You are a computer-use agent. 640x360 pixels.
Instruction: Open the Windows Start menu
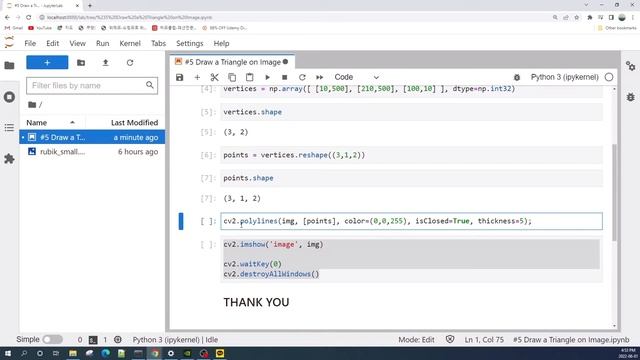tap(7, 353)
